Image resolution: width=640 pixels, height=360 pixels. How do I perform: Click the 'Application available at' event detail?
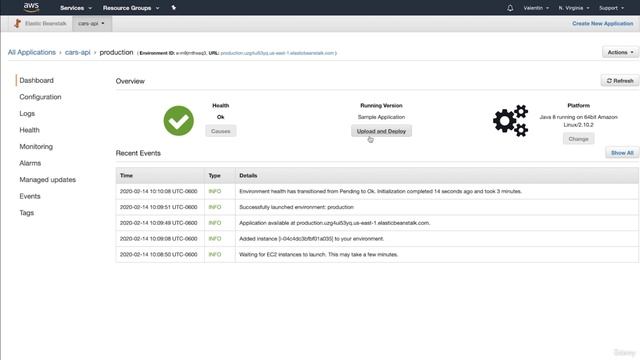335,223
